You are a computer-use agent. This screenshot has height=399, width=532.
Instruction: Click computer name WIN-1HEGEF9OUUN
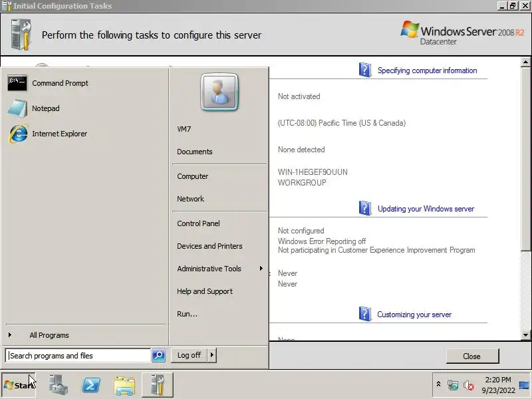pyautogui.click(x=313, y=172)
